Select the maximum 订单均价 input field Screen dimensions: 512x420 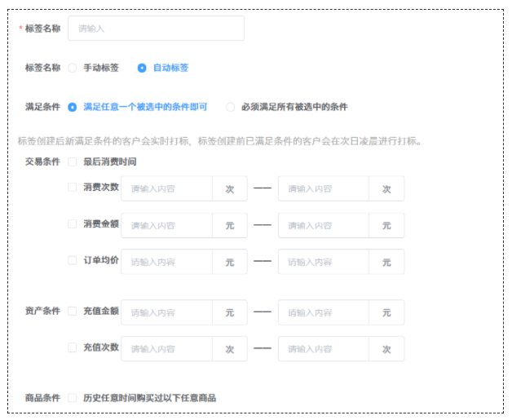coord(324,262)
